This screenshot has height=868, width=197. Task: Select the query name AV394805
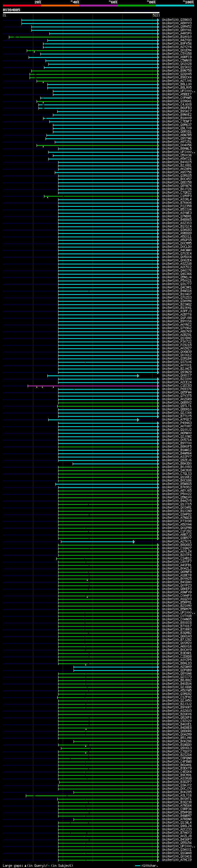point(11,10)
